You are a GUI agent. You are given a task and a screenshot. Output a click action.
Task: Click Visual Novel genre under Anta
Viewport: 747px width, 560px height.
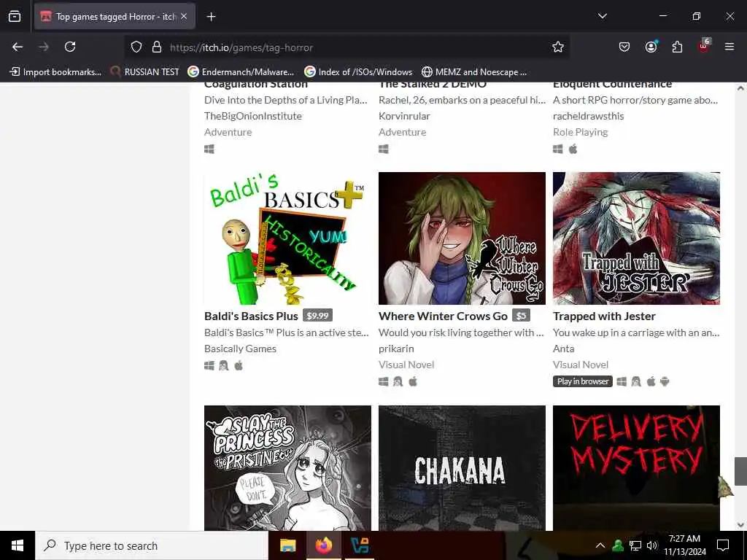[x=581, y=365]
